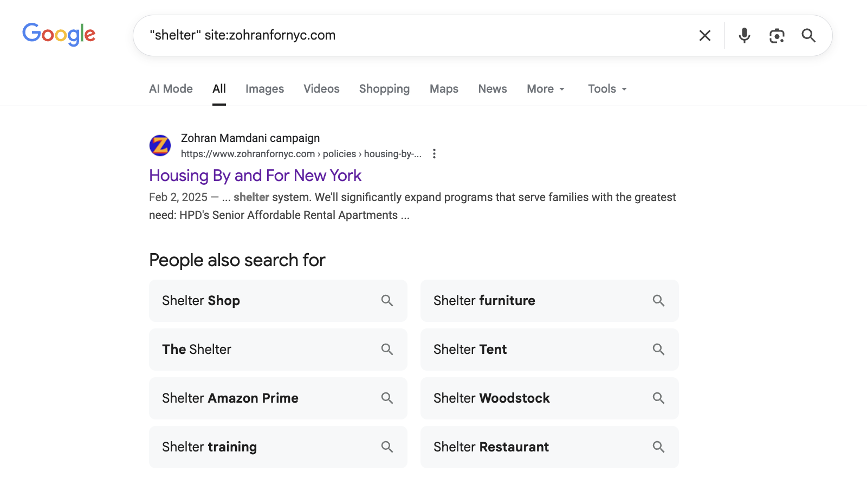Expand the More dropdown menu
This screenshot has width=867, height=504.
[546, 89]
